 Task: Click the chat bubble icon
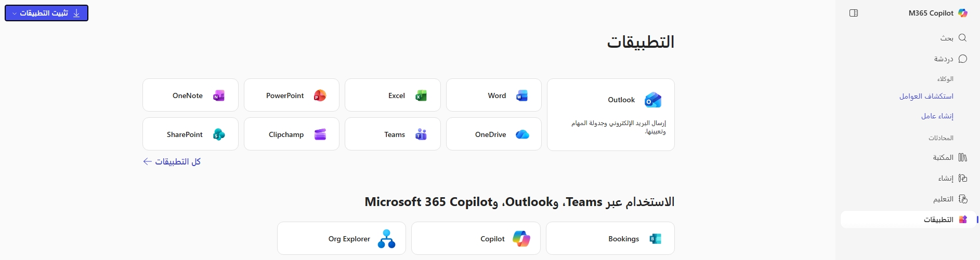pos(962,59)
